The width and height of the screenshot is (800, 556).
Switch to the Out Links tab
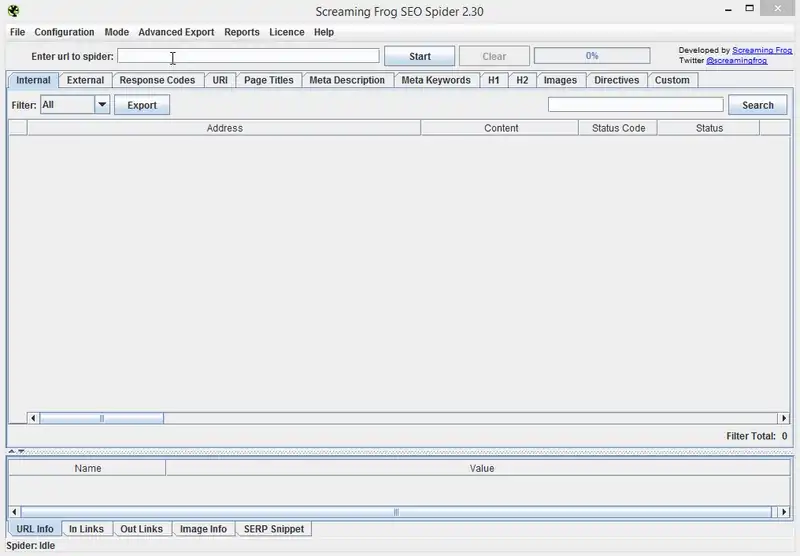pyautogui.click(x=141, y=529)
